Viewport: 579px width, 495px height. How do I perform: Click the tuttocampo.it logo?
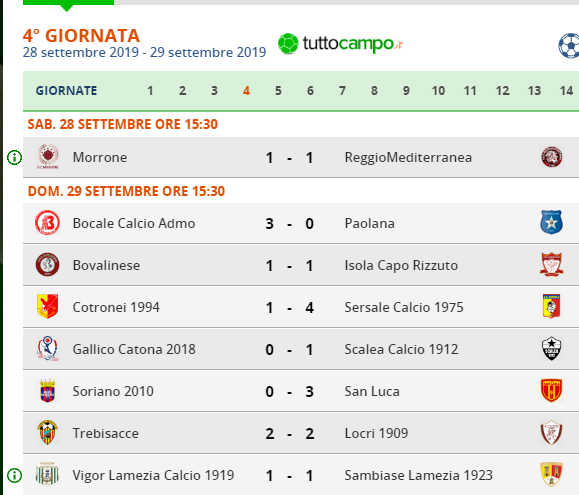[340, 44]
